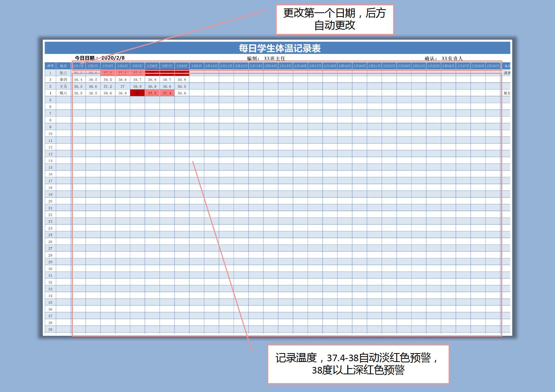This screenshot has width=555, height=392.
Task: Select the 今日日期 2020/2/8 date field
Action: pos(100,58)
